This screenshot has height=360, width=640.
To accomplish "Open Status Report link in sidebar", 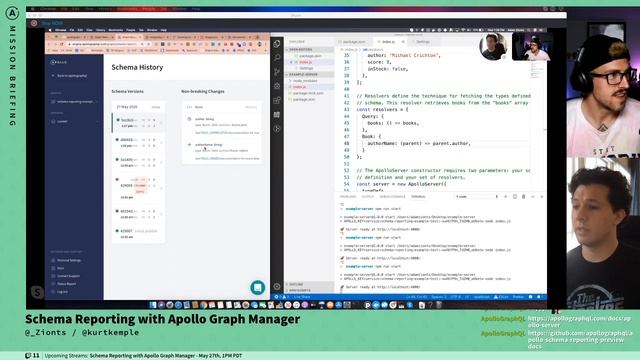I will point(64,284).
